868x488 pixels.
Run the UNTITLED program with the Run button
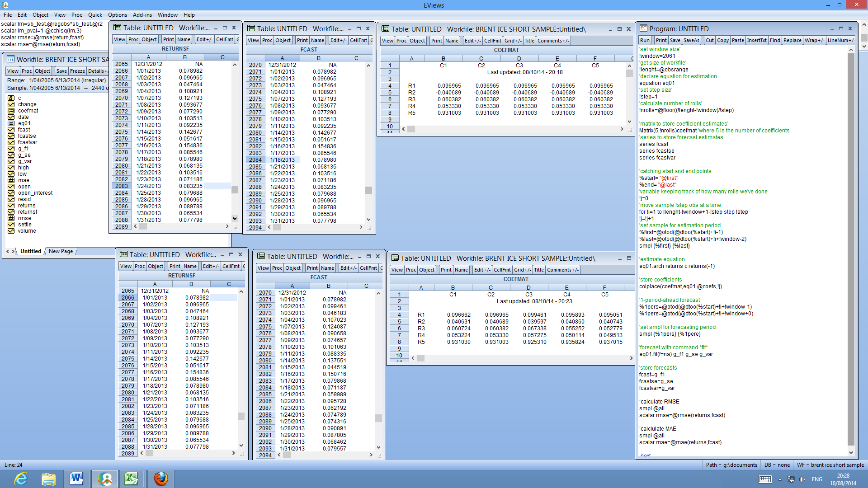coord(645,40)
